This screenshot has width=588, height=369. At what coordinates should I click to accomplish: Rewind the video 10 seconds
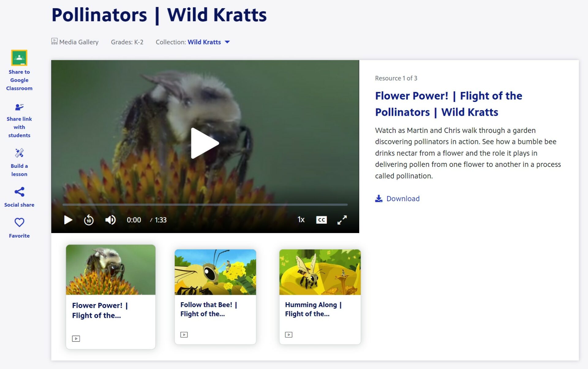89,220
